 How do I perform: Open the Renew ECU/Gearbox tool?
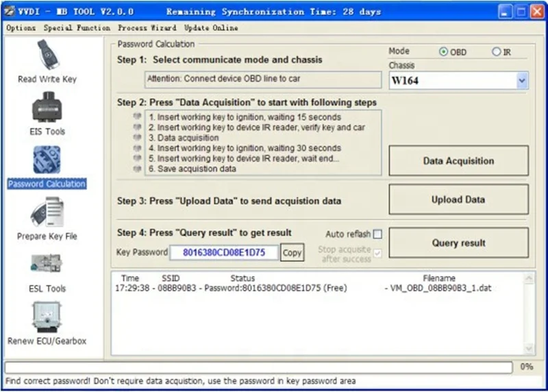pyautogui.click(x=47, y=318)
